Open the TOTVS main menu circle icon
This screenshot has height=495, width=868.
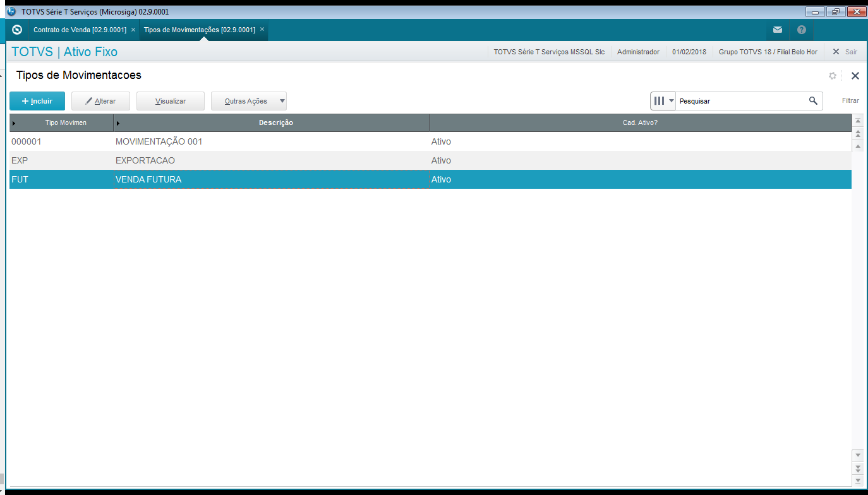pos(17,30)
